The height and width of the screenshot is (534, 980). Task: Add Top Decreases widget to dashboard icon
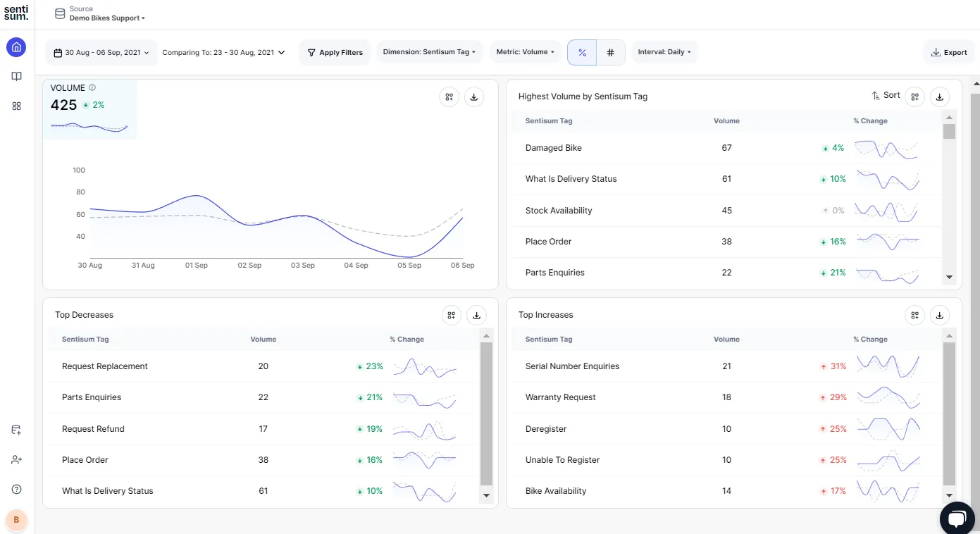coord(452,316)
